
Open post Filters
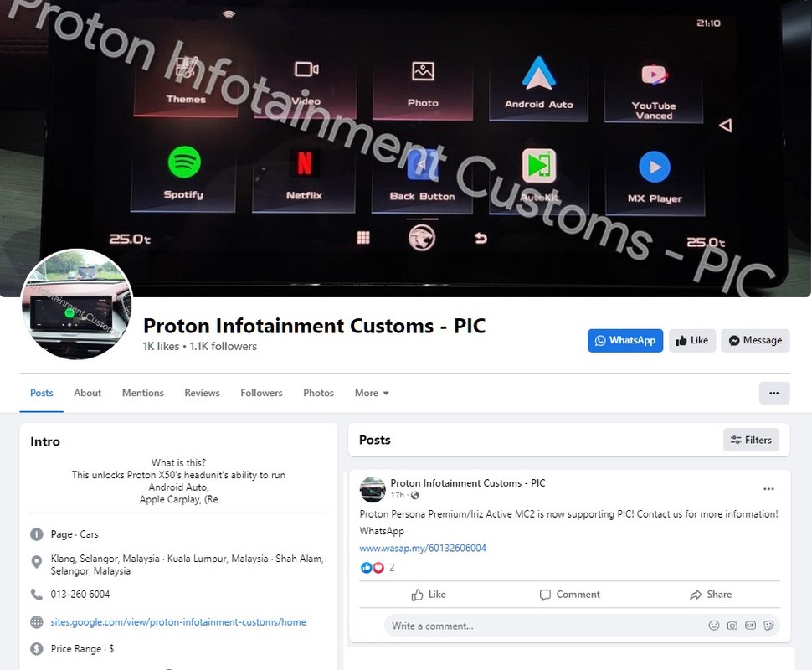point(751,440)
